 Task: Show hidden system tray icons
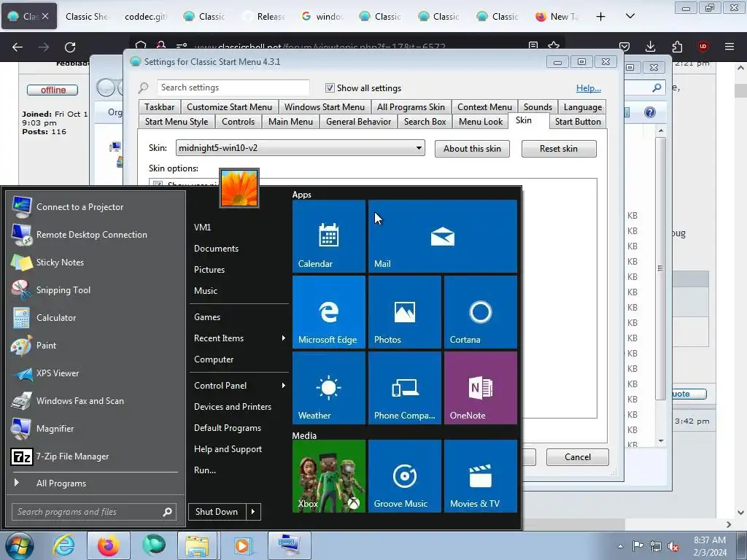pos(620,547)
